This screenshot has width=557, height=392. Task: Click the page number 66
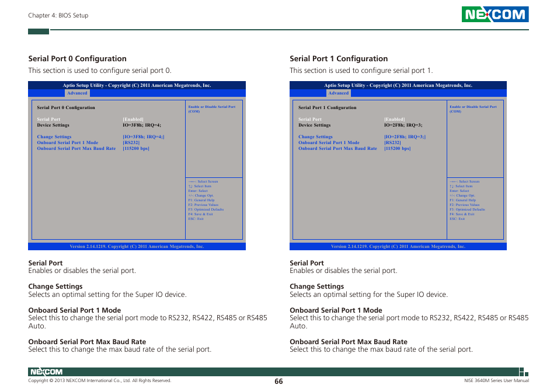pyautogui.click(x=278, y=381)
